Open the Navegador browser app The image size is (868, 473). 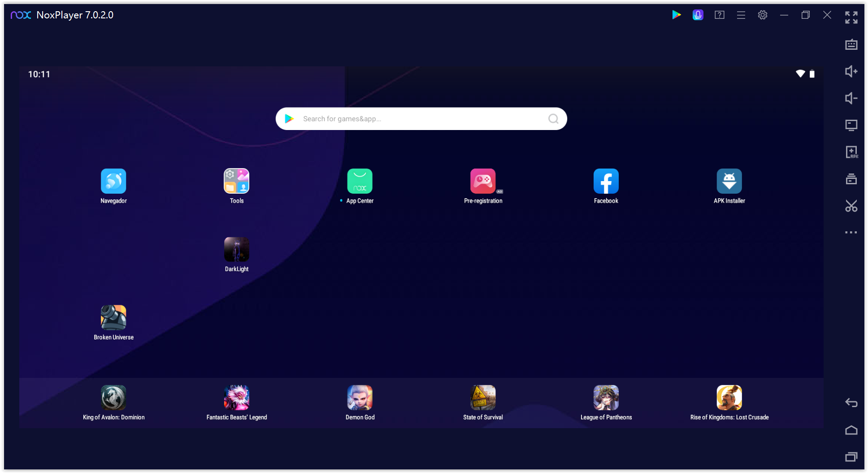tap(113, 181)
